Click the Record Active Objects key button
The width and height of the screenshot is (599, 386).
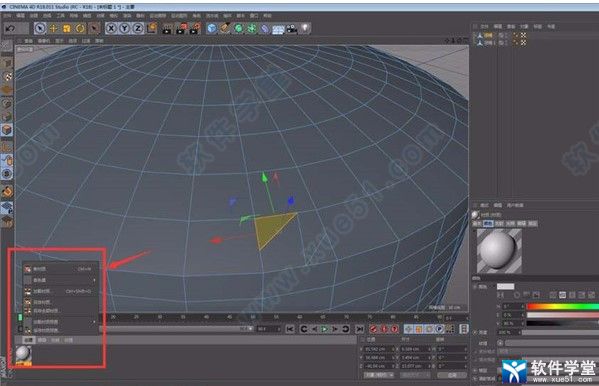374,329
